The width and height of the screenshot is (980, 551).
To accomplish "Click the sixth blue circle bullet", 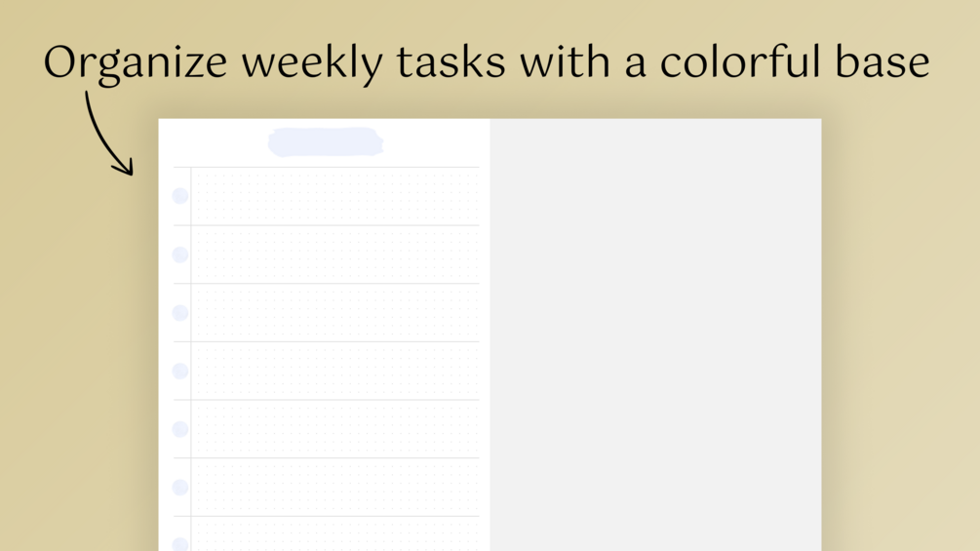I will tap(180, 488).
